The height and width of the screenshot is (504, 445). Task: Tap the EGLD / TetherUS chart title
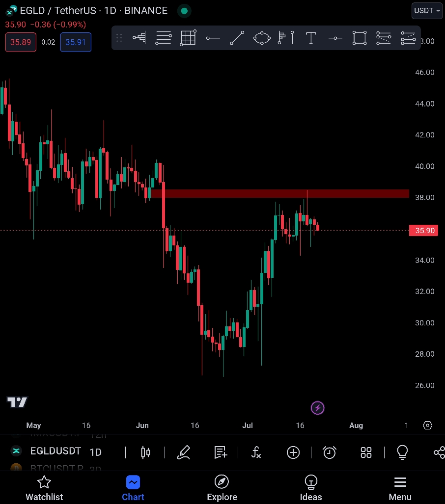(x=94, y=11)
